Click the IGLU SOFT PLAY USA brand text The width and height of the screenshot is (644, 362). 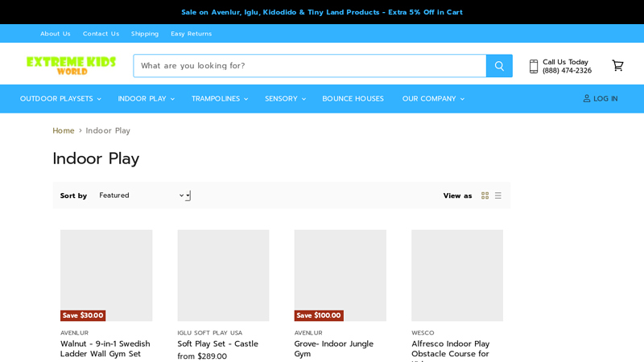(x=210, y=333)
